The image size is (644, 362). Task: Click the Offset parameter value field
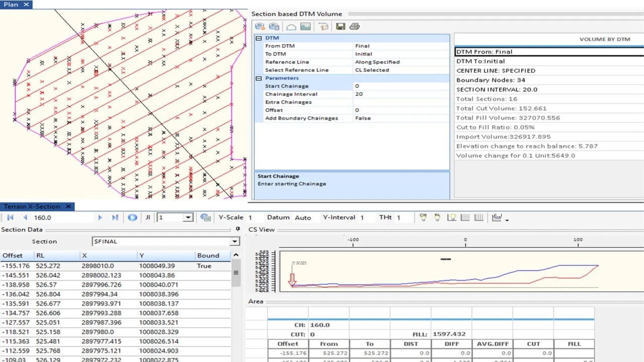tap(401, 110)
